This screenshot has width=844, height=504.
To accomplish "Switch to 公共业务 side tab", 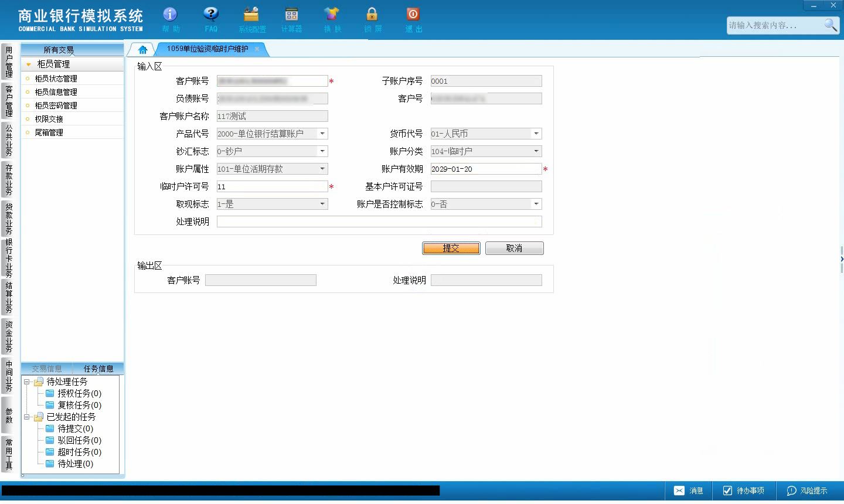I will (9, 140).
